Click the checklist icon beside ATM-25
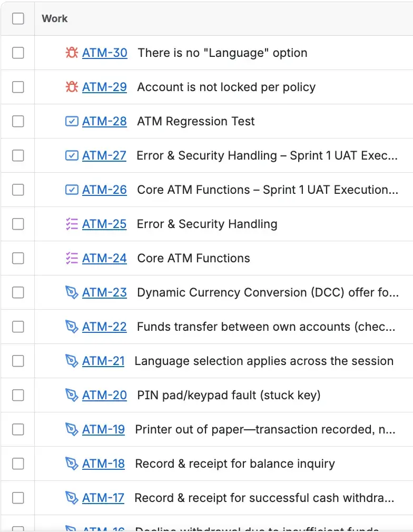413x532 pixels. point(71,224)
